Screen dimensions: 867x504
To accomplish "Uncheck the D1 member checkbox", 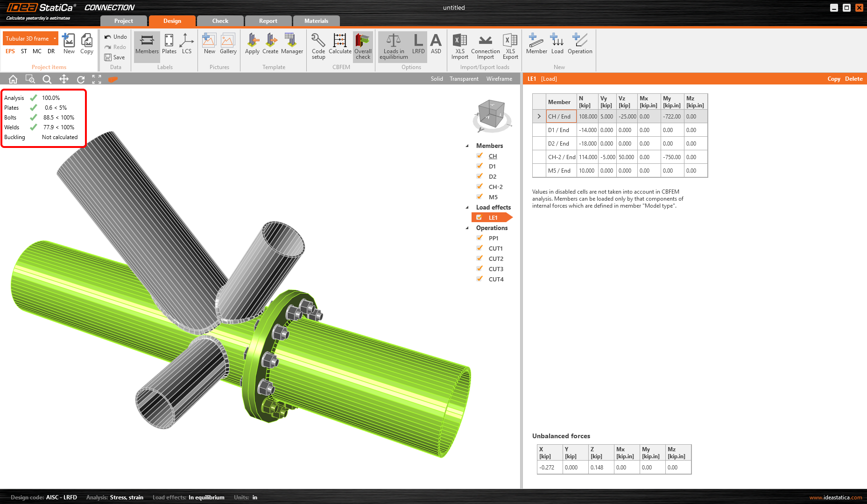I will click(x=479, y=166).
